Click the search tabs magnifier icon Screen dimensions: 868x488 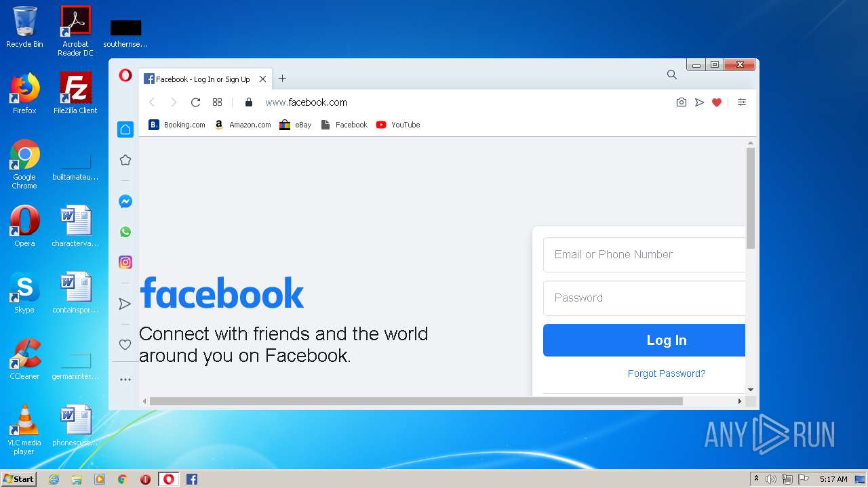671,75
